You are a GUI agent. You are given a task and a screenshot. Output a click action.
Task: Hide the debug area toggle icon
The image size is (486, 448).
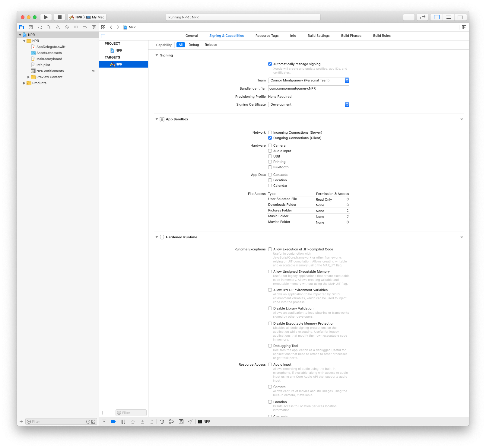104,421
